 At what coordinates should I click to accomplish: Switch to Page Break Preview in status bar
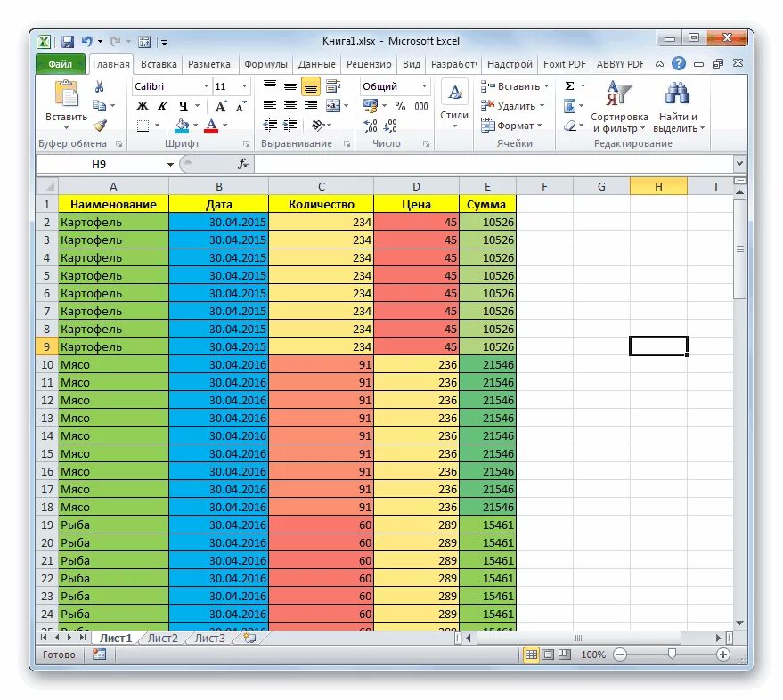(564, 655)
